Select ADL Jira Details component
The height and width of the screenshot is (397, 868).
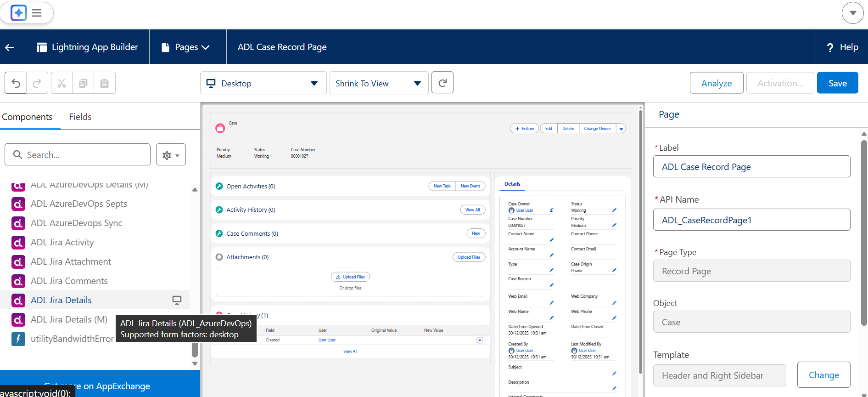95,300
